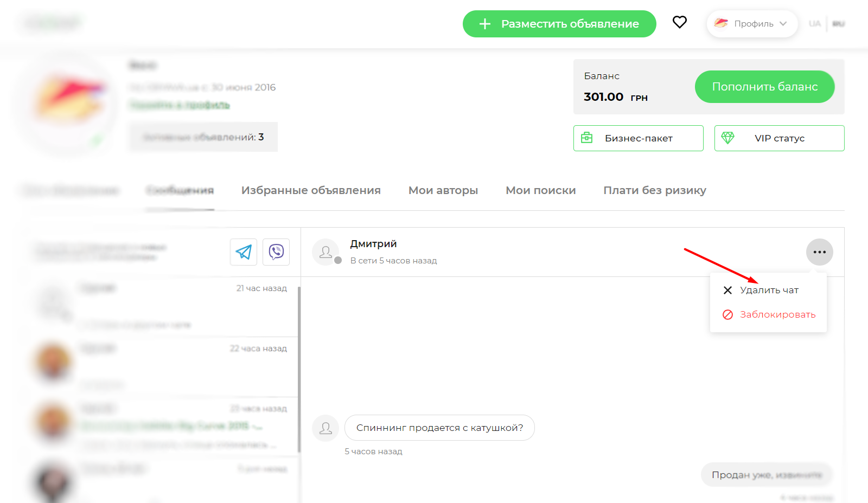Click the diamond icon on VIP статус
Image resolution: width=868 pixels, height=503 pixels.
(x=727, y=138)
